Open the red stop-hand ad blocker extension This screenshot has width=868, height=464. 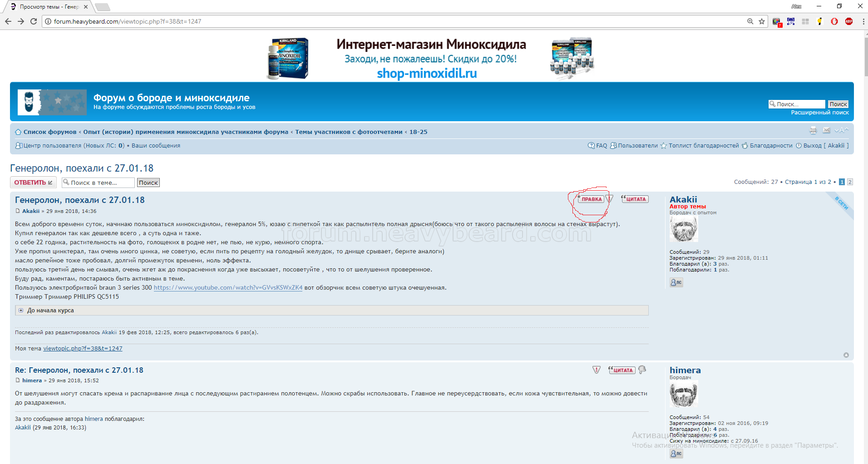tap(834, 21)
